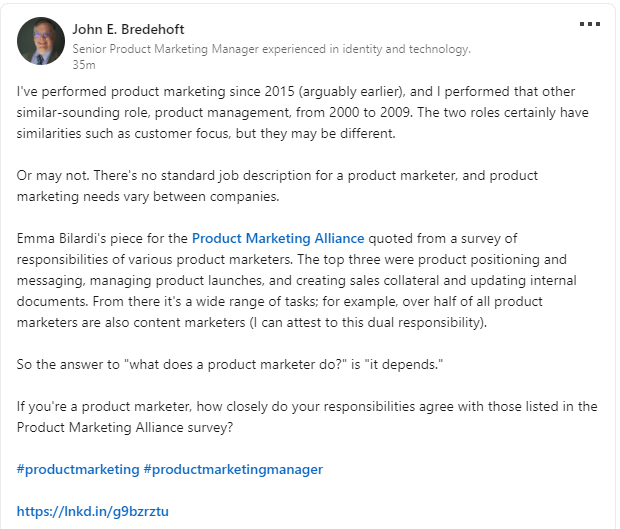
Task: Click the text "managing product launches"
Action: point(158,280)
